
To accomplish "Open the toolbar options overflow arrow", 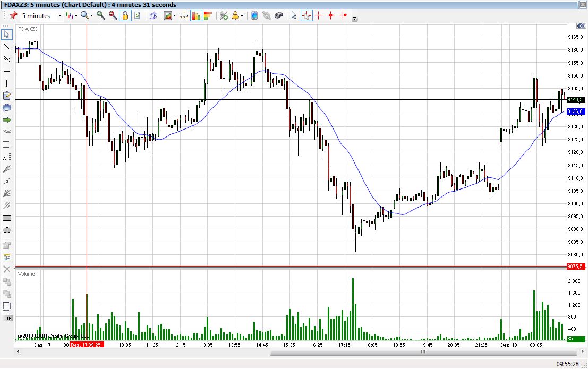I will [354, 19].
